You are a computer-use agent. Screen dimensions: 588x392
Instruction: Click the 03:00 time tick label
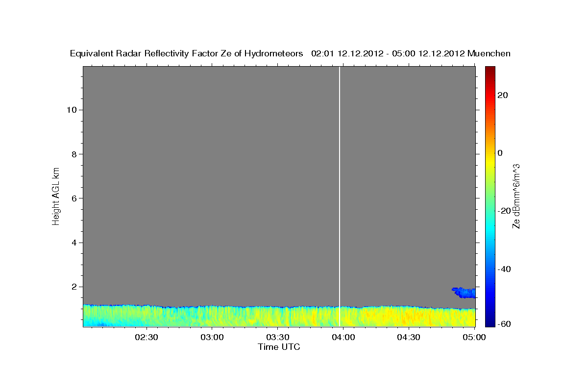212,337
